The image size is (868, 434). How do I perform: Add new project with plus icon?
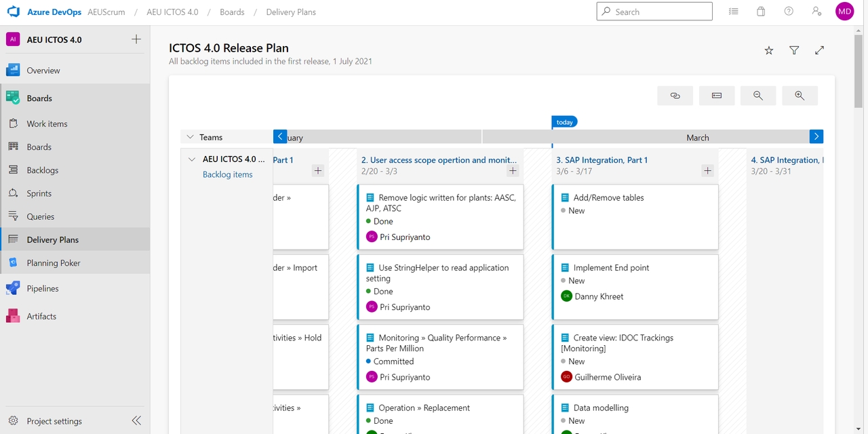tap(136, 39)
